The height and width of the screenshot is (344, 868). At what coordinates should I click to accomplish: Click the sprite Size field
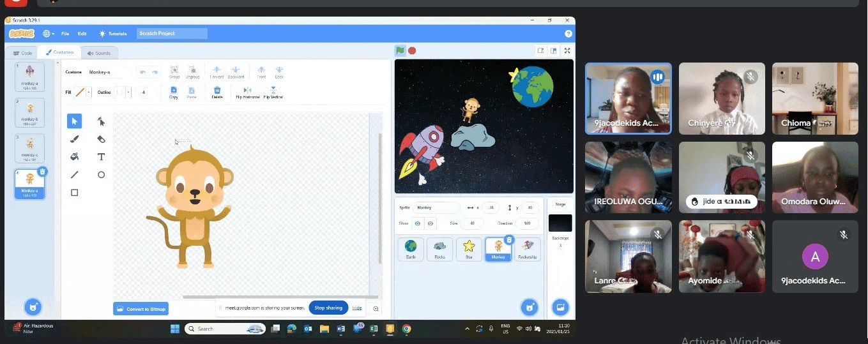pyautogui.click(x=473, y=223)
